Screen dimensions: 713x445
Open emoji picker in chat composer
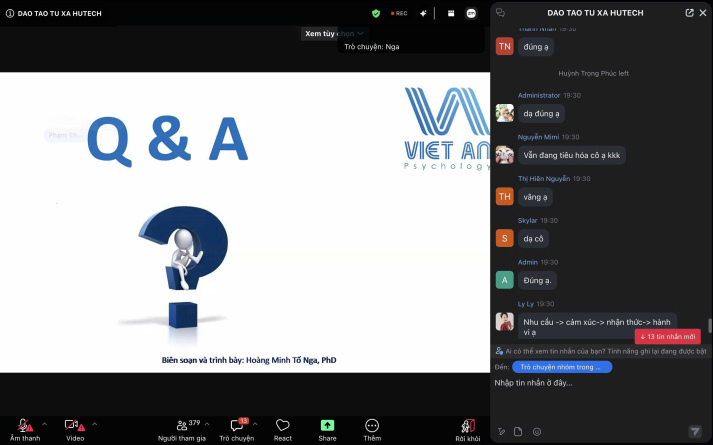coord(537,431)
